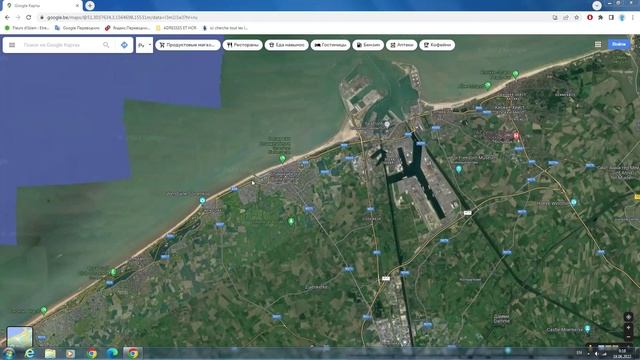
Task: Open the extensions puzzle icon
Action: [600, 18]
